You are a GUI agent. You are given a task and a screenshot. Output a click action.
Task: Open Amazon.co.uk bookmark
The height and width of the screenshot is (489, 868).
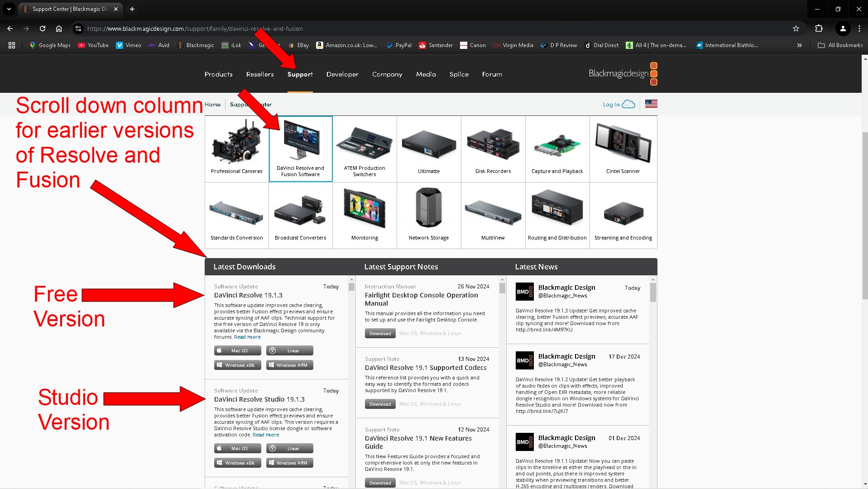coord(347,45)
